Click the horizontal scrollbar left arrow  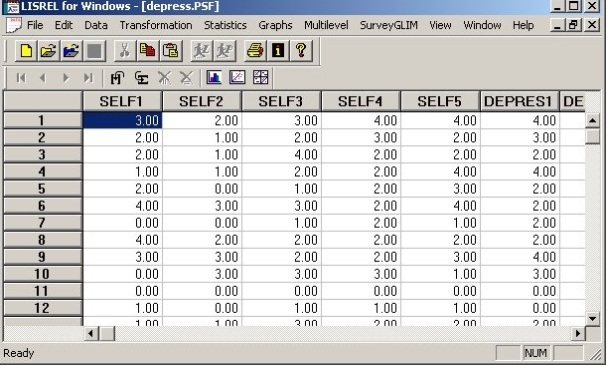[91, 334]
